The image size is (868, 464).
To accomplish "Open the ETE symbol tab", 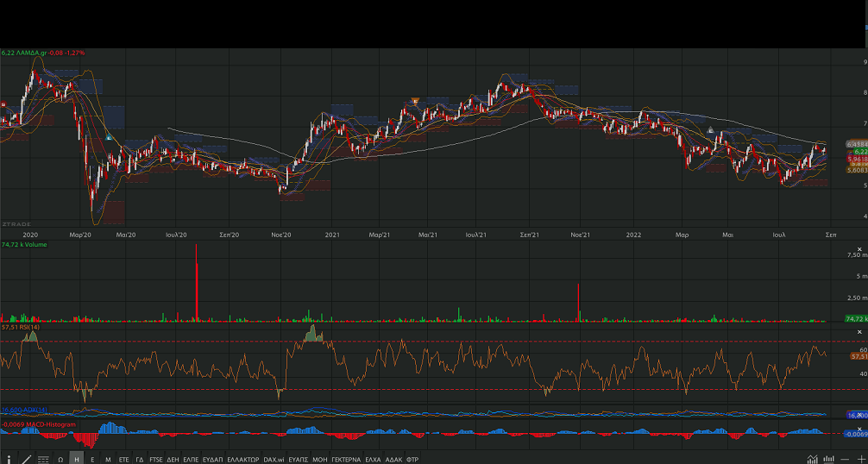I will point(124,459).
